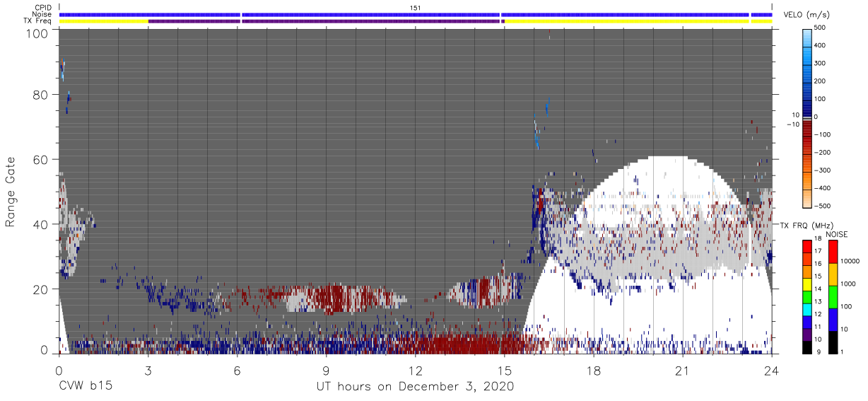Click the 'TX Freq' row label
Image resolution: width=868 pixels, height=401 pixels.
pyautogui.click(x=37, y=21)
